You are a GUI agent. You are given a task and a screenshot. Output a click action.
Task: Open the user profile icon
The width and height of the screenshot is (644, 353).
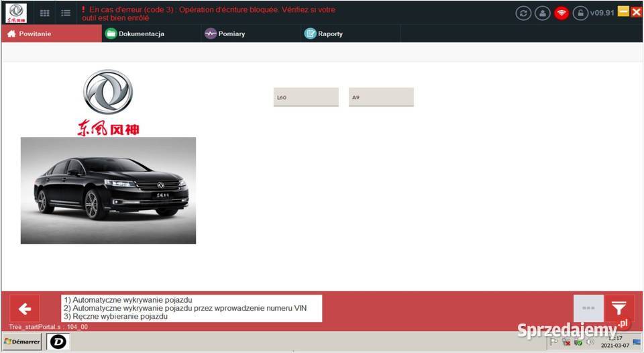[543, 13]
